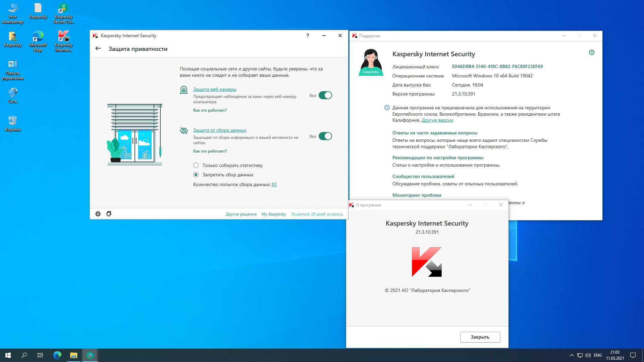Viewport: 644px width, 362px height.
Task: Click Лицензия: 29 дней осталось link
Action: (317, 214)
